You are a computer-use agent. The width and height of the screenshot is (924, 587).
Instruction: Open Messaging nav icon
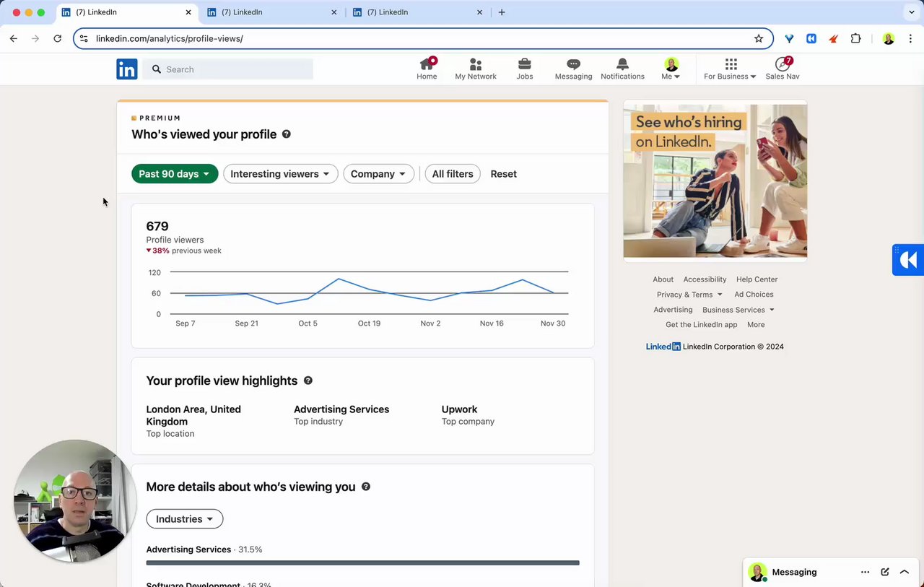(x=573, y=69)
